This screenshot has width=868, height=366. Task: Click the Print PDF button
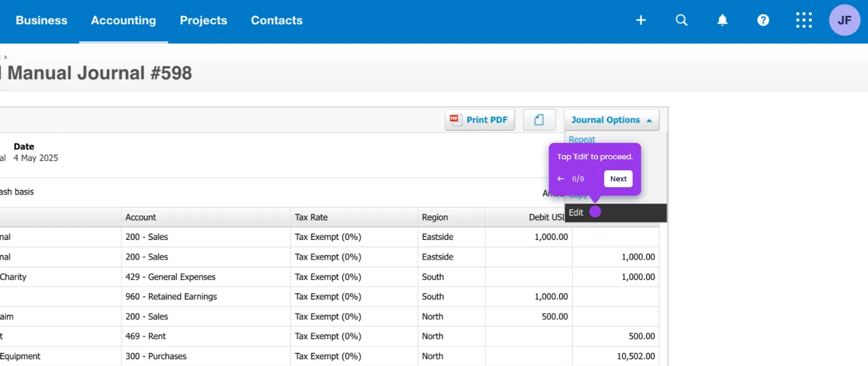[x=479, y=120]
